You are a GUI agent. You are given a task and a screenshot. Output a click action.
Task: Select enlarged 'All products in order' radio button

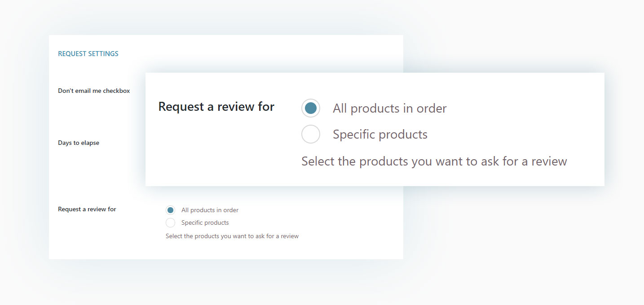(x=311, y=108)
